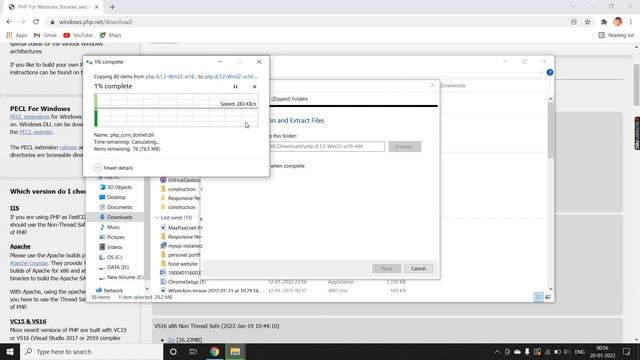
Task: Open the notification center icon
Action: pyautogui.click(x=627, y=351)
